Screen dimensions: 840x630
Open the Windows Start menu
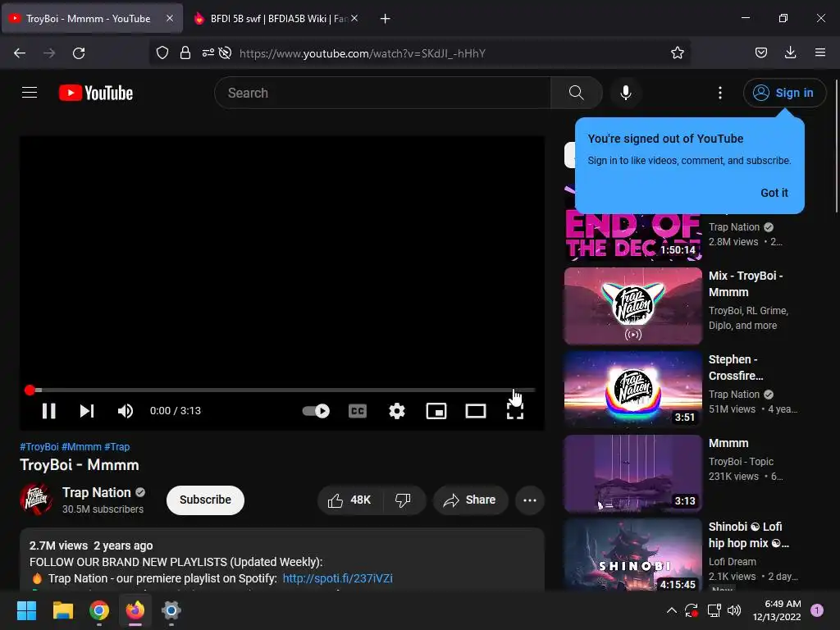26,610
